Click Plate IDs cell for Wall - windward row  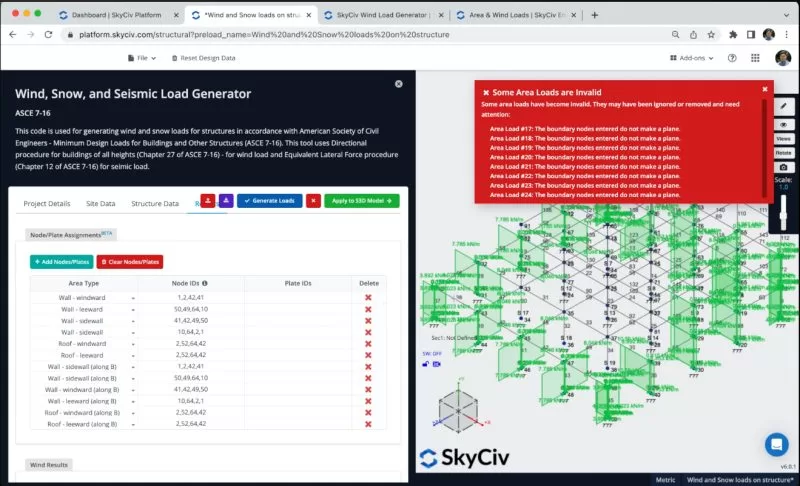click(298, 297)
